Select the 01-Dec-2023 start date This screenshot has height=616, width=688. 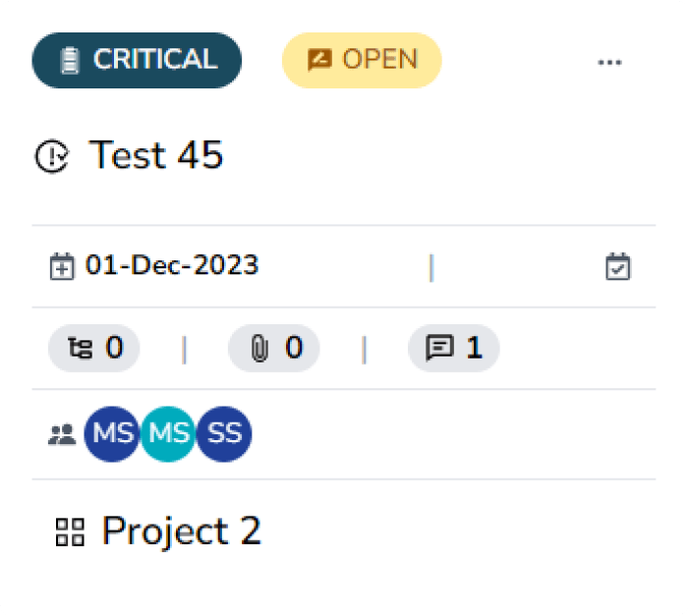tap(172, 265)
